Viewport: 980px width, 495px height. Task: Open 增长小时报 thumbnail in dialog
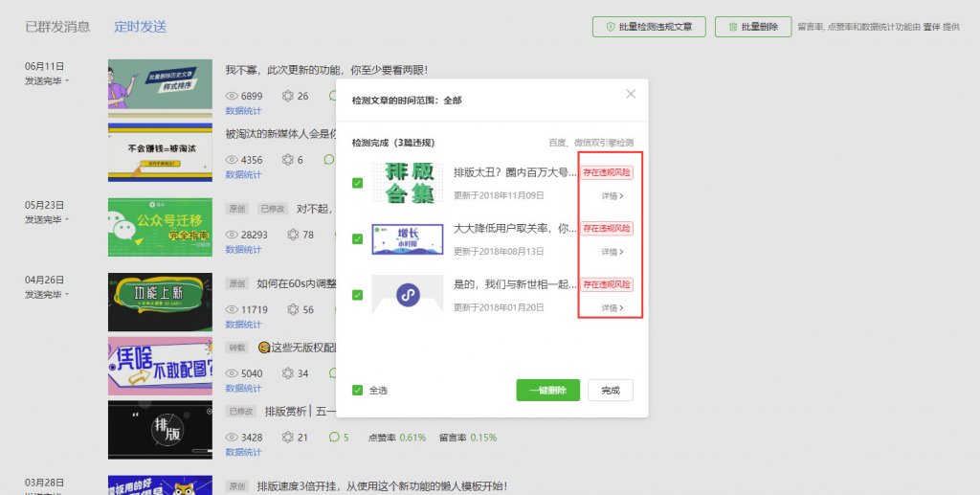click(x=408, y=239)
